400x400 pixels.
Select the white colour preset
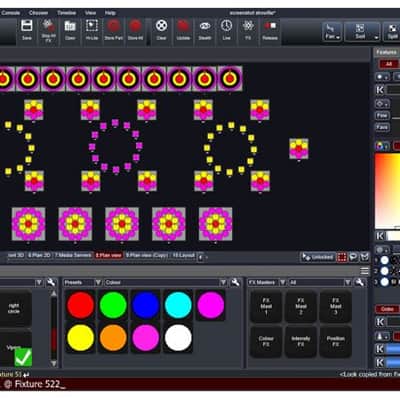[x=178, y=338]
